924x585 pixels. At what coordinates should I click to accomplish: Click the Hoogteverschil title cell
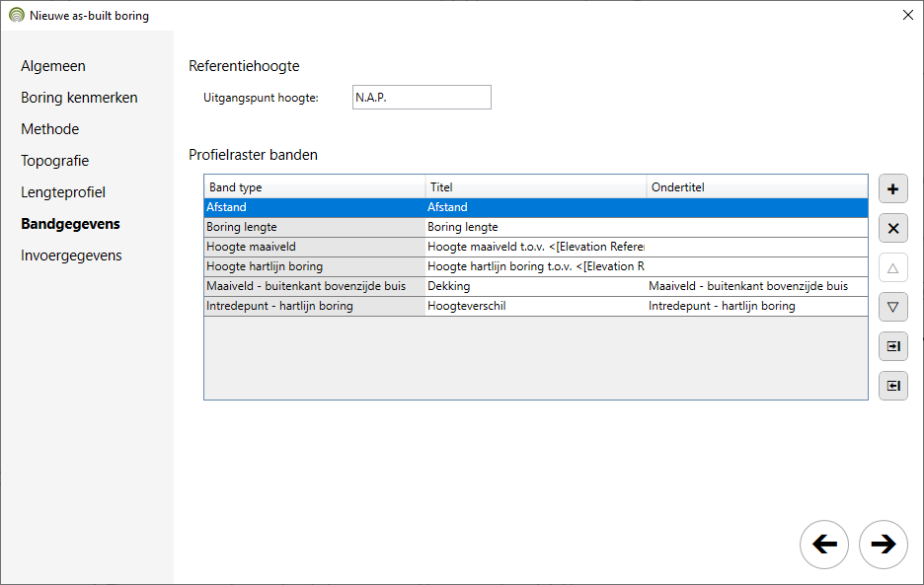pos(536,307)
